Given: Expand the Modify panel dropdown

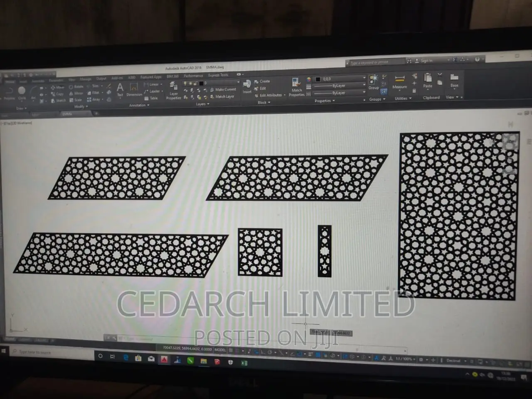Looking at the screenshot, I should (x=81, y=107).
